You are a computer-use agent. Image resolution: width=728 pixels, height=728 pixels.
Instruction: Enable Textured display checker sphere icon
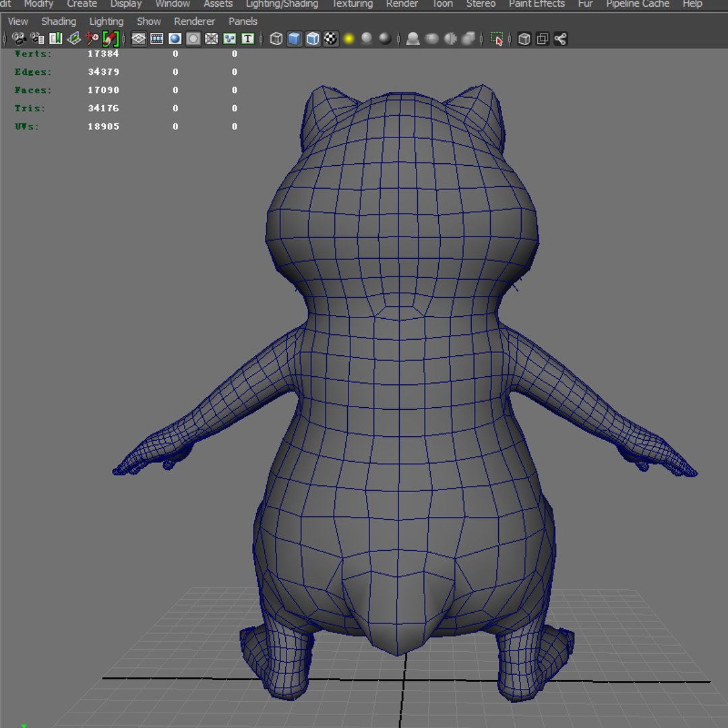click(x=330, y=38)
